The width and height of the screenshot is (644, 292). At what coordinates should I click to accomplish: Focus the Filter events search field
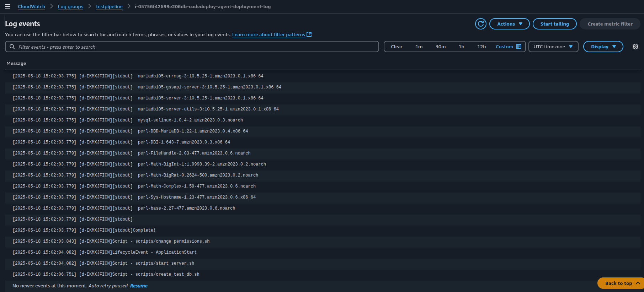coord(192,47)
